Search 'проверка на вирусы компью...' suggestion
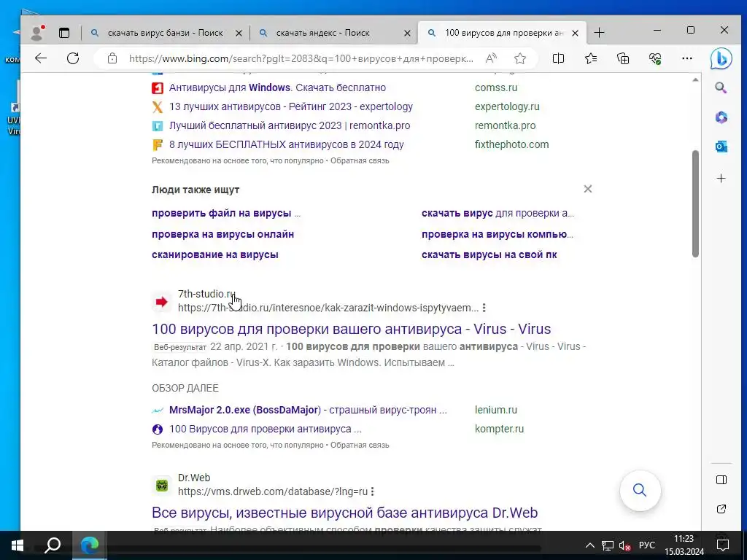747x560 pixels. pyautogui.click(x=498, y=234)
